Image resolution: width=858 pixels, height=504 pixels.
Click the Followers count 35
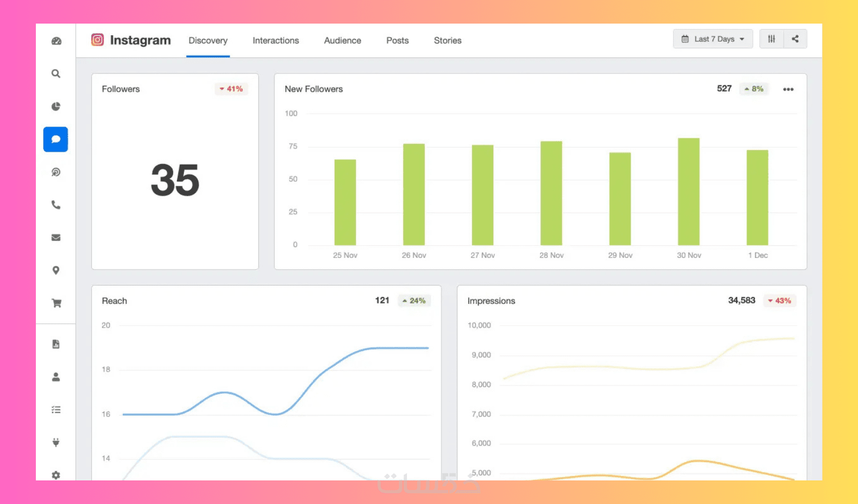[175, 180]
